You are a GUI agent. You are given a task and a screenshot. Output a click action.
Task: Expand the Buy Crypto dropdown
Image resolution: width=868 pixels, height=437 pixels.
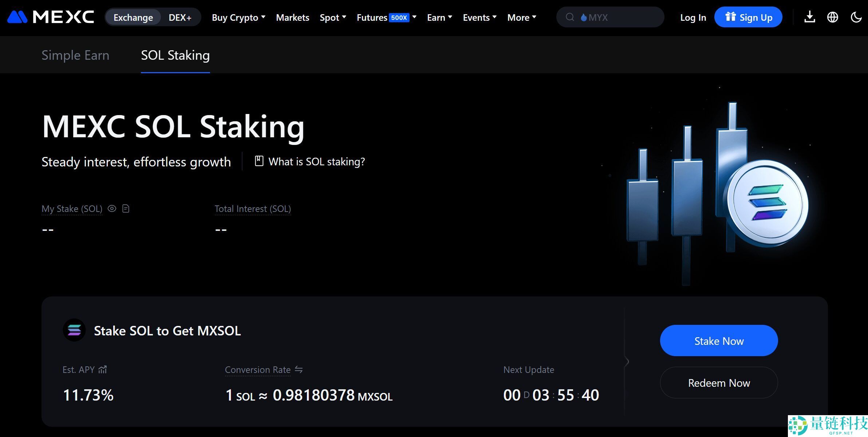tap(238, 17)
